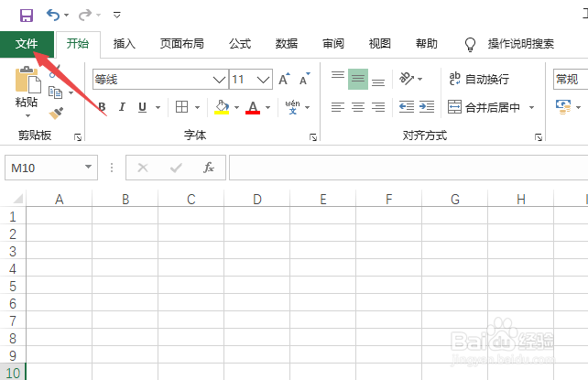Click the Decrease Font Size icon
Viewport: 588px width, 380px height.
(x=304, y=79)
